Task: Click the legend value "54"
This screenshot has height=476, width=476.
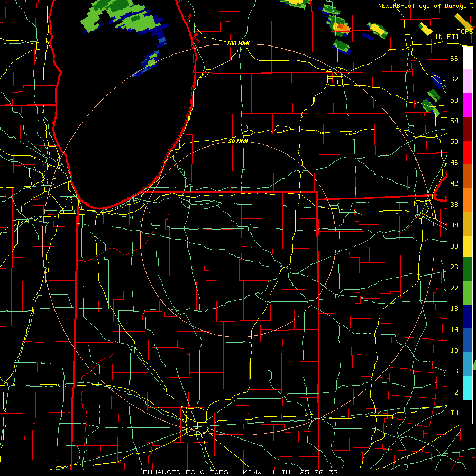Action: tap(454, 121)
